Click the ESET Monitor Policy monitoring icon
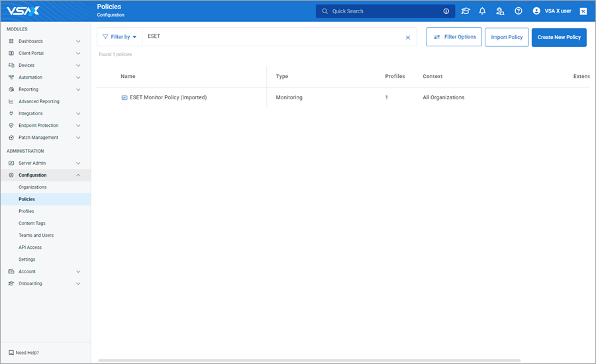Screen dimensions: 596x364 tap(124, 97)
